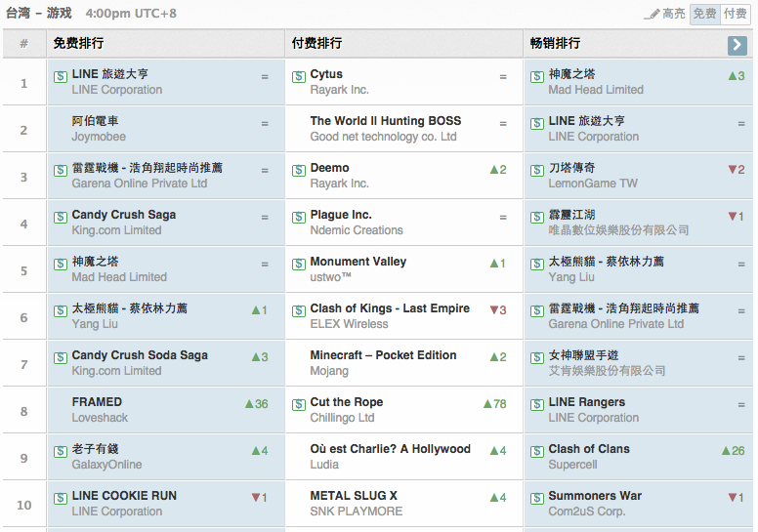This screenshot has width=758, height=532.
Task: Open Ndemic Creations publisher link
Action: pyautogui.click(x=357, y=230)
